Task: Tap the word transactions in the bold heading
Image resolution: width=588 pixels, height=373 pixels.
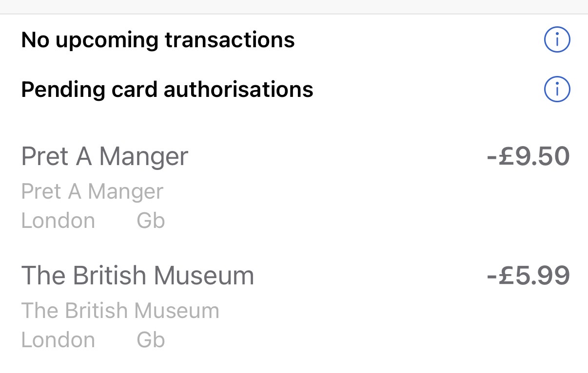Action: 230,40
